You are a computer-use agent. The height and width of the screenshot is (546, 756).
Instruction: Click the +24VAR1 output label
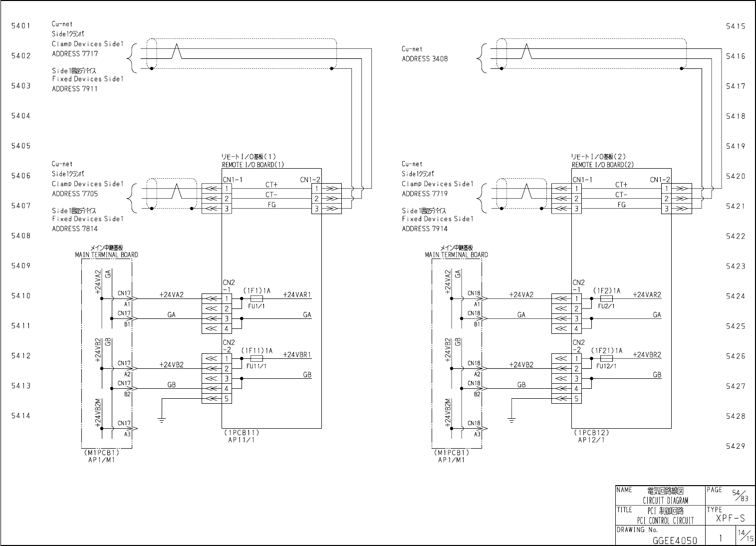(x=297, y=294)
